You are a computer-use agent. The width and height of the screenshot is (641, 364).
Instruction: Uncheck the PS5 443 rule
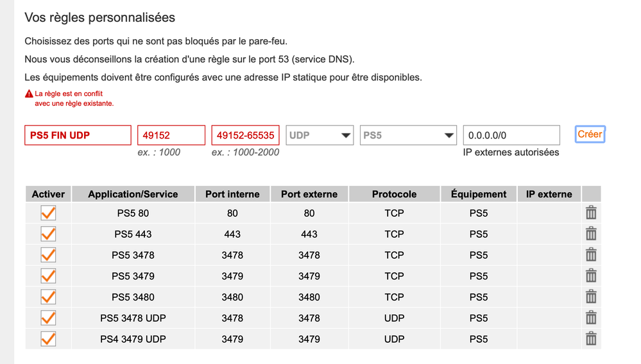click(x=48, y=234)
